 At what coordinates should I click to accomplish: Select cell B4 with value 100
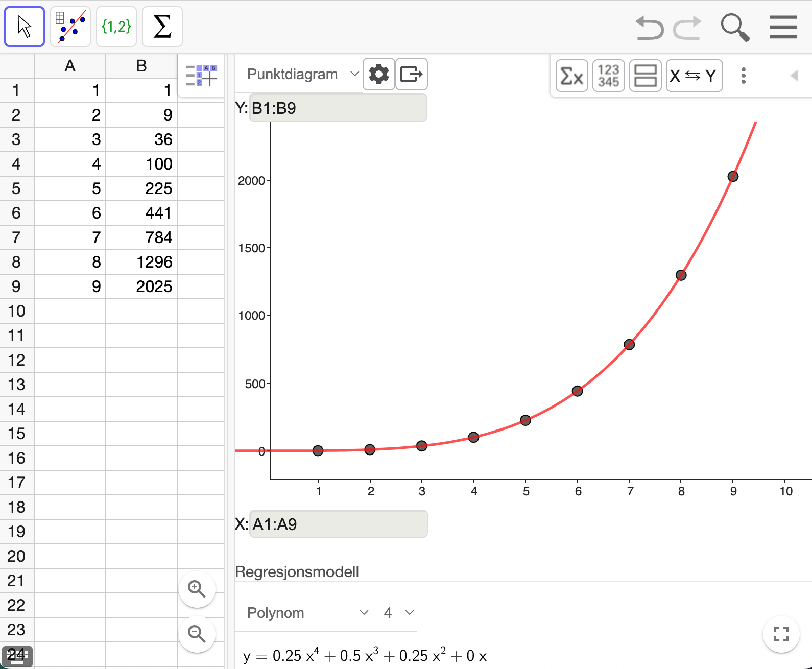141,164
